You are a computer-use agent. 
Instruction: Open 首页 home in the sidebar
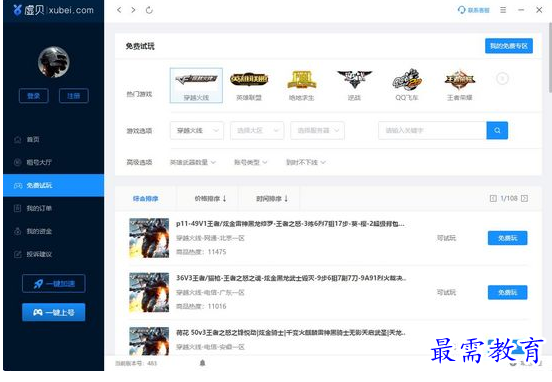(x=54, y=139)
